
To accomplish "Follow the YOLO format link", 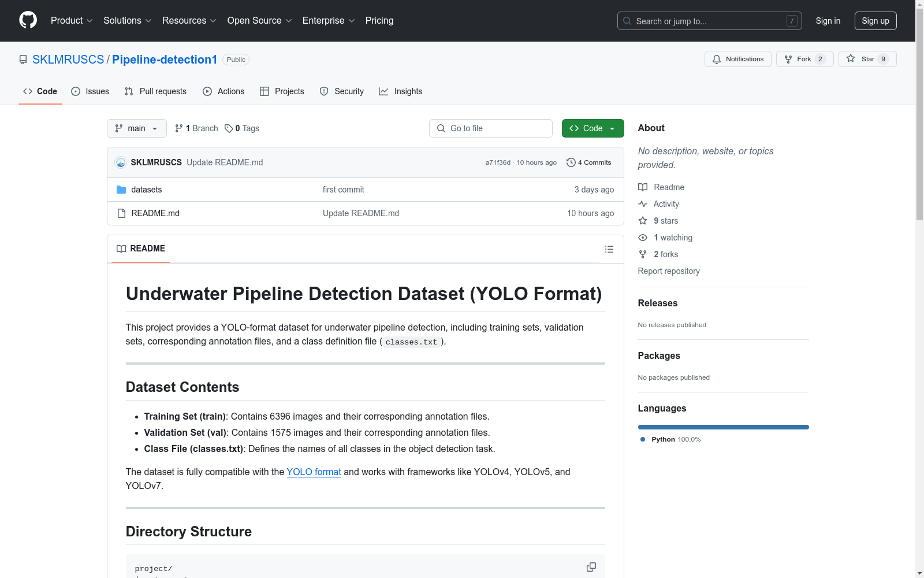I will [x=314, y=472].
